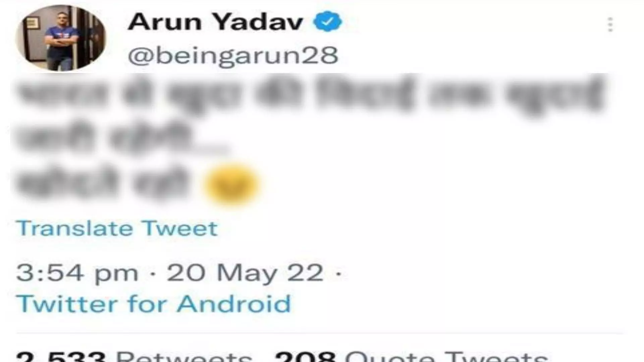Click Translate Tweet
The height and width of the screenshot is (362, 644).
tap(117, 228)
